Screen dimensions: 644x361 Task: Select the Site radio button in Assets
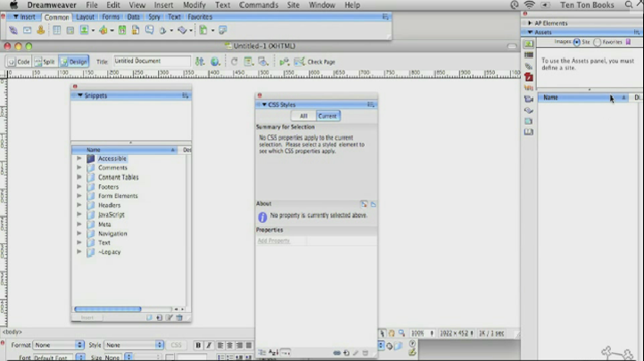[576, 42]
